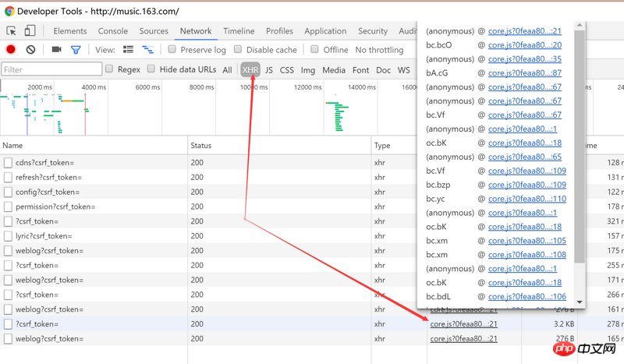This screenshot has width=624, height=364.
Task: Enable Preserve log checkbox
Action: [x=172, y=49]
